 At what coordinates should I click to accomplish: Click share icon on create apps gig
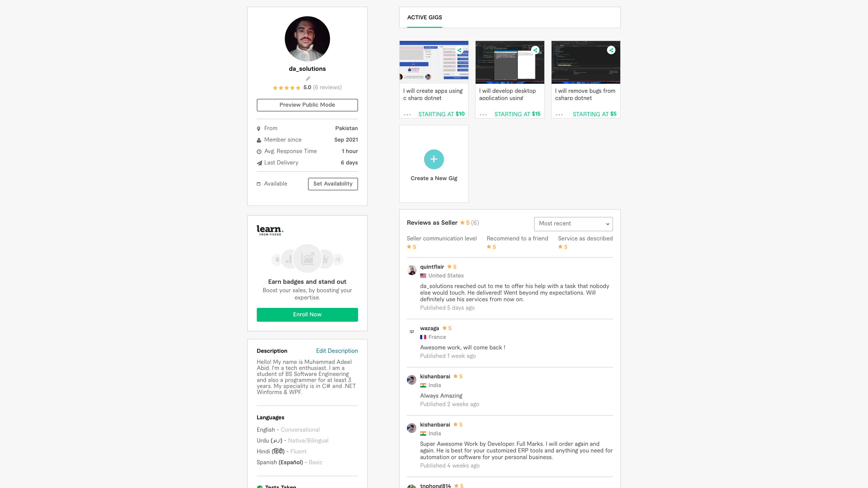tap(459, 50)
